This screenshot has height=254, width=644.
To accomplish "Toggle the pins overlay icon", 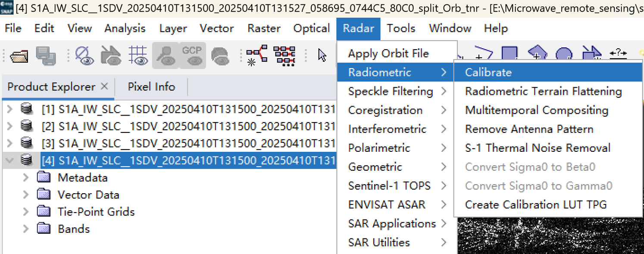I will (165, 56).
